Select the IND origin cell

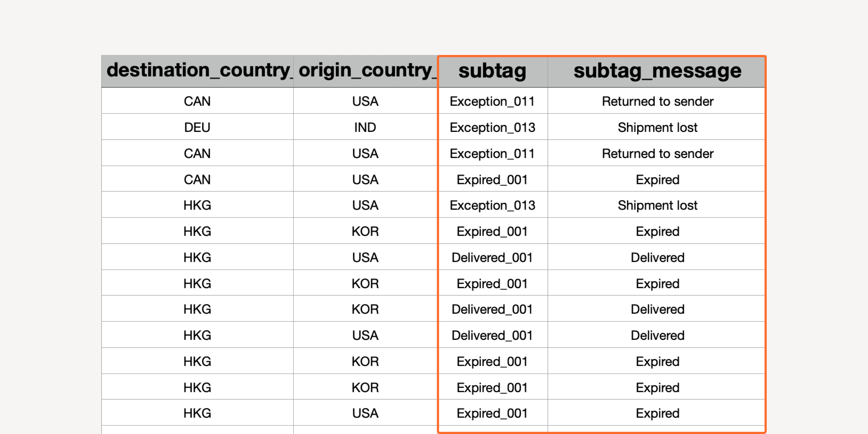pos(365,127)
